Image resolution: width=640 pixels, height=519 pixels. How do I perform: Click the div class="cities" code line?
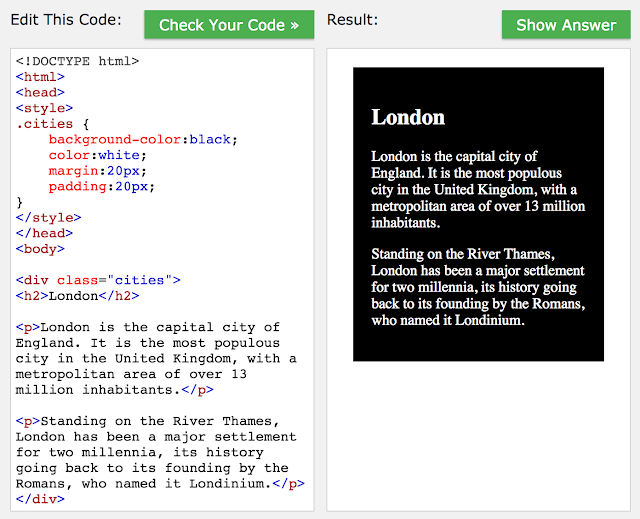pos(98,280)
